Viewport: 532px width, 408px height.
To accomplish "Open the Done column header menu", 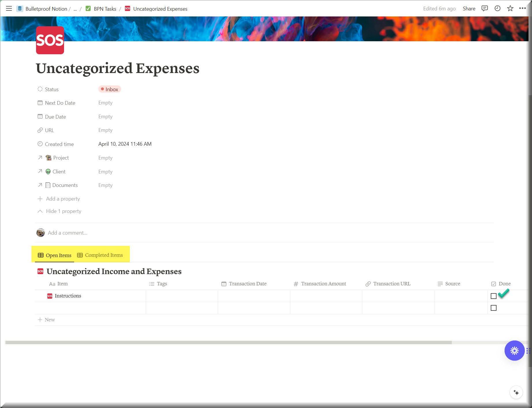I will pyautogui.click(x=501, y=284).
